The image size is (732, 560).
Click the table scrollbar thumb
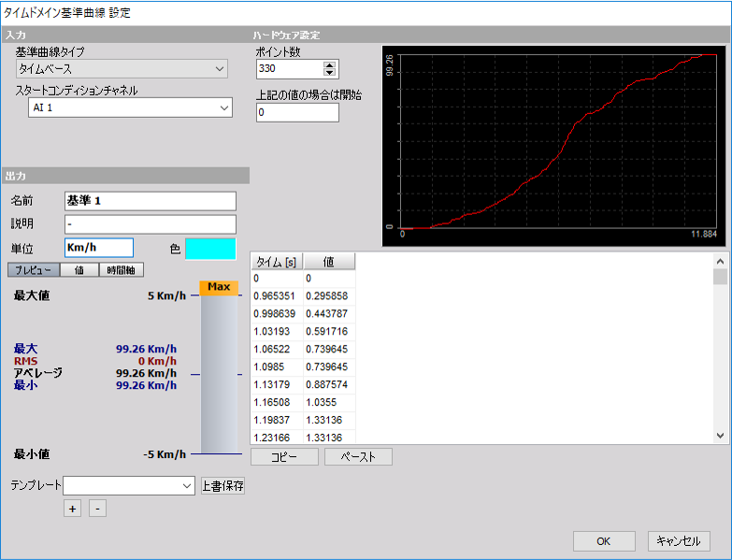tap(721, 277)
